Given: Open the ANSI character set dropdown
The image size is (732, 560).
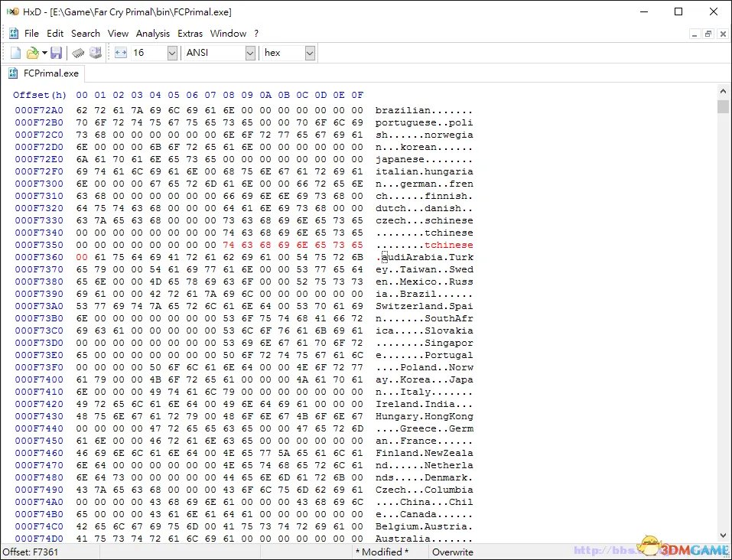Looking at the screenshot, I should (250, 53).
